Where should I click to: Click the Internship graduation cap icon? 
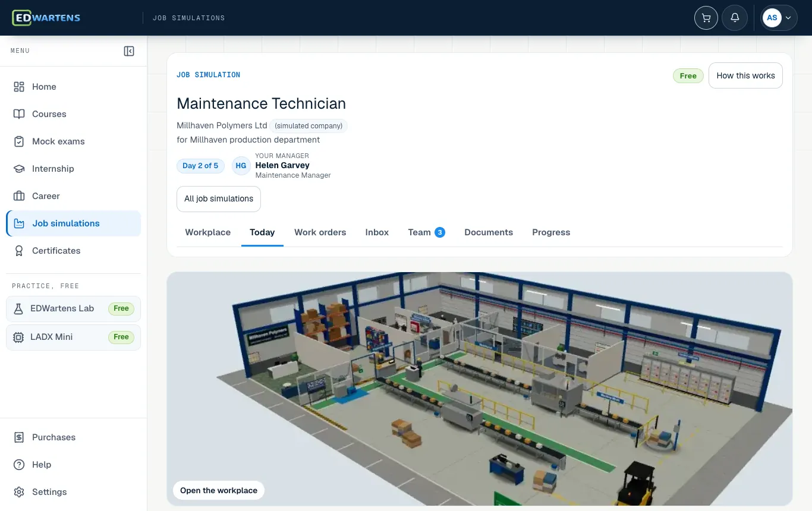coord(19,169)
